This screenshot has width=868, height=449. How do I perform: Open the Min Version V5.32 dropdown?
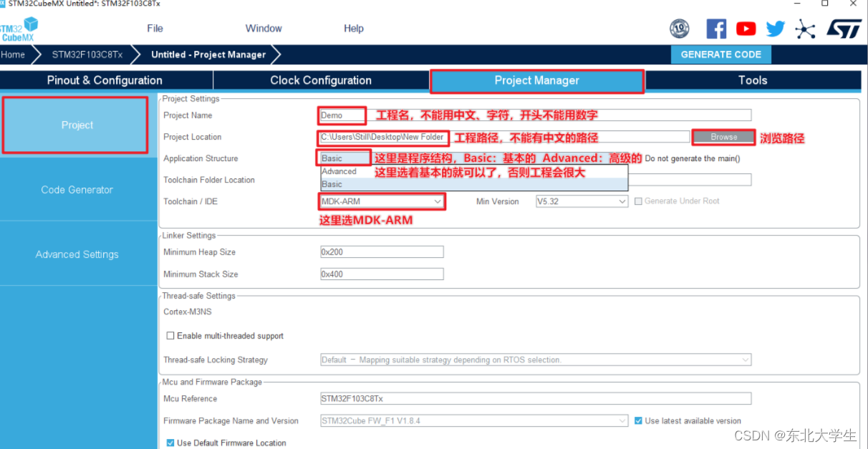click(582, 202)
